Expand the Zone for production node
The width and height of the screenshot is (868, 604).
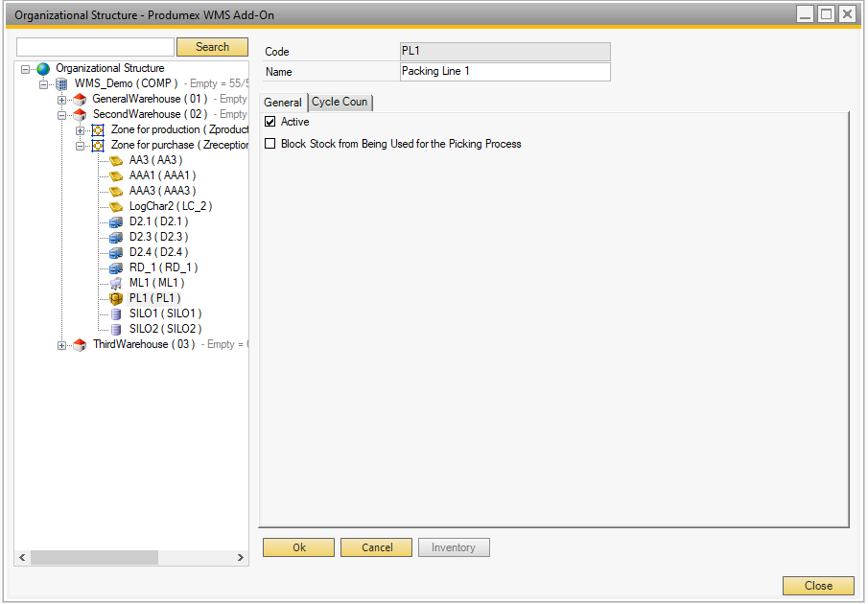click(81, 130)
